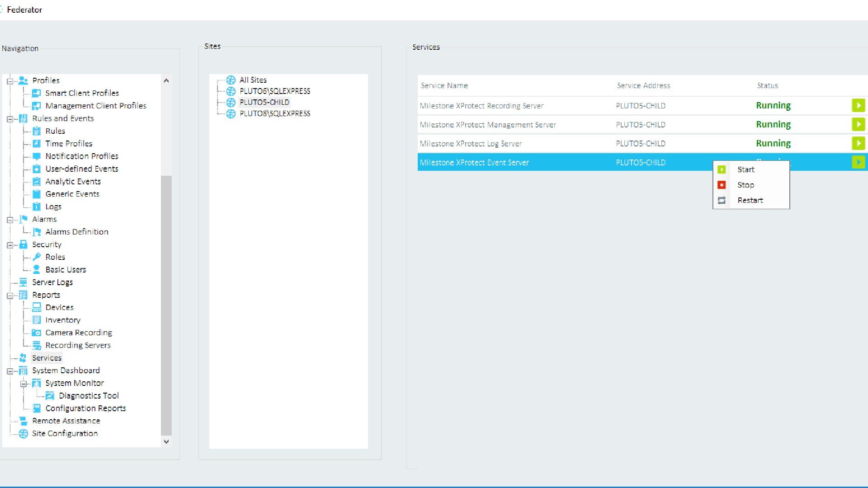Sort by Service Address column header

(643, 85)
